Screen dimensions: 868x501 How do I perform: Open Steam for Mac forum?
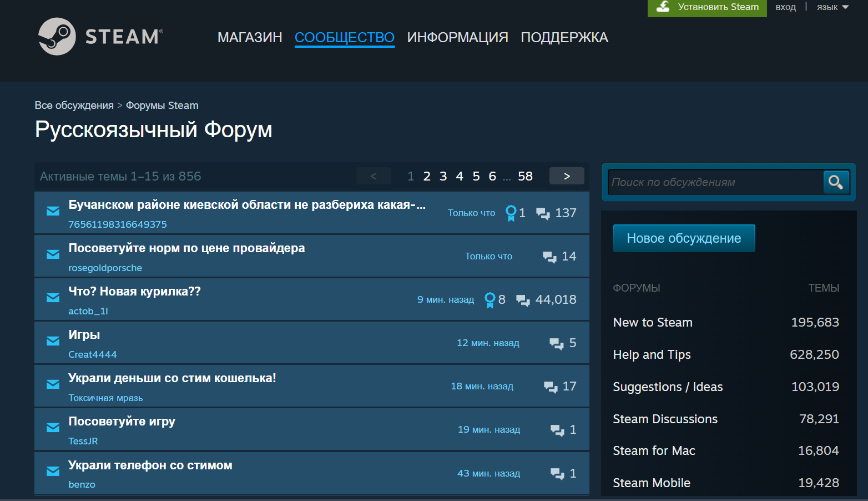[x=654, y=450]
